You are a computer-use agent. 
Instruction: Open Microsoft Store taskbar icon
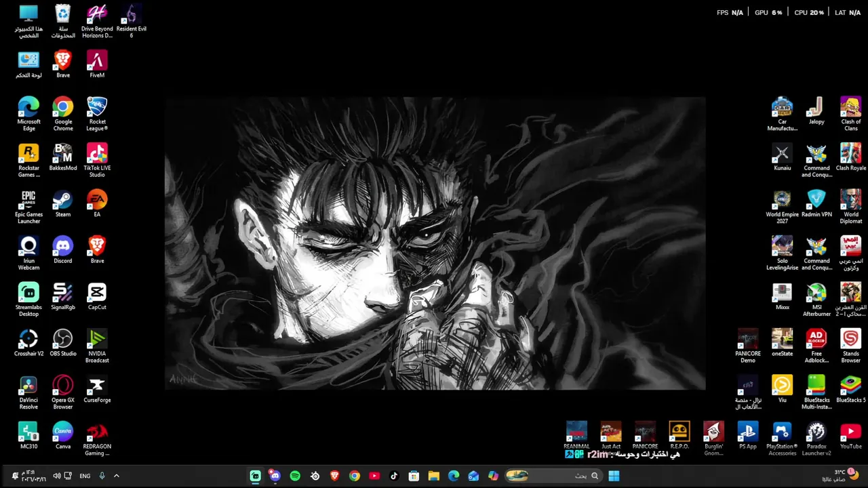[x=414, y=476]
